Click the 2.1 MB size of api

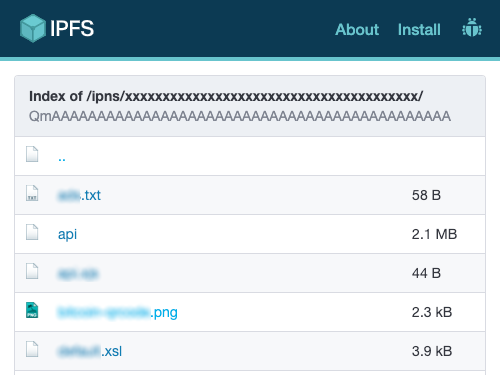pyautogui.click(x=434, y=234)
